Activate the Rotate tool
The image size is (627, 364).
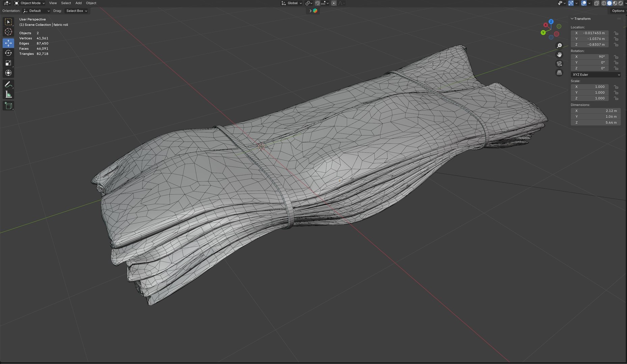point(8,53)
